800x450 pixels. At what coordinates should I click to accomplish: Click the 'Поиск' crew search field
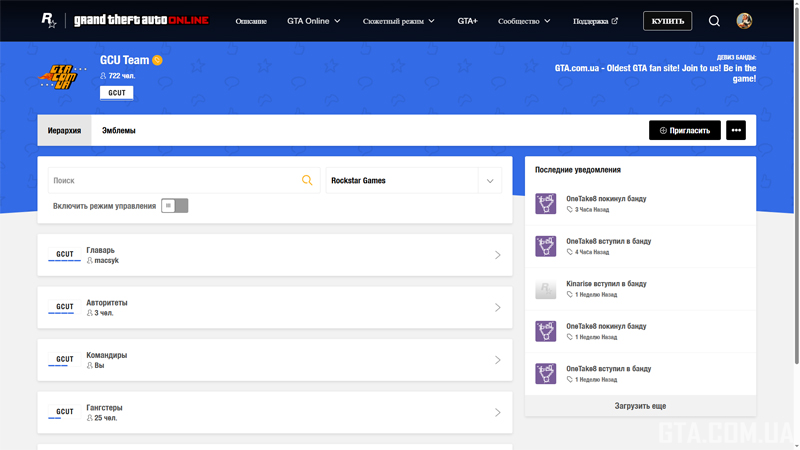[175, 181]
